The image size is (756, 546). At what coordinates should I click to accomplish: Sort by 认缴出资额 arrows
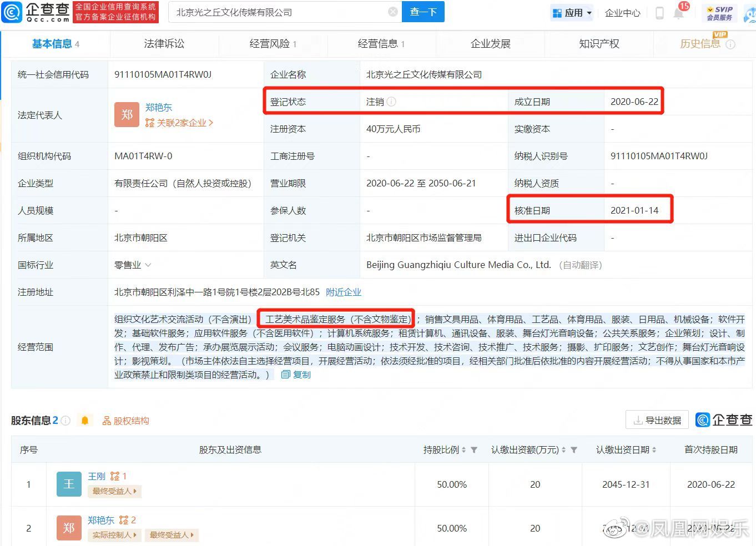click(x=564, y=450)
